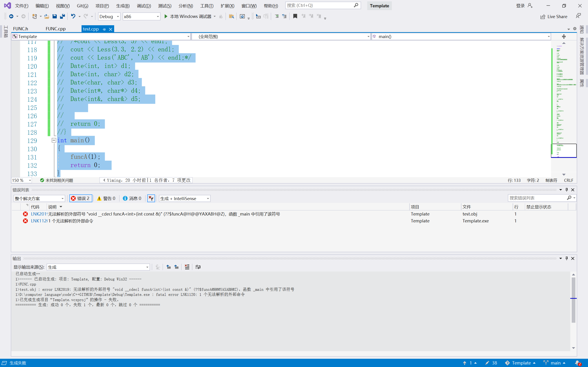This screenshot has height=367, width=588.
Task: Open the editor settings gear icon
Action: click(x=575, y=29)
